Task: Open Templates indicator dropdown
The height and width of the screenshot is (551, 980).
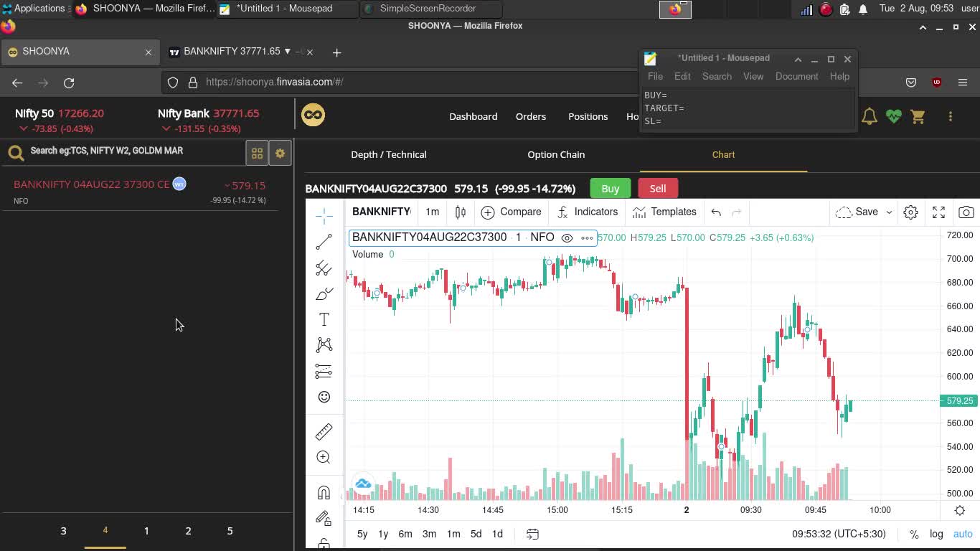Action: point(664,212)
